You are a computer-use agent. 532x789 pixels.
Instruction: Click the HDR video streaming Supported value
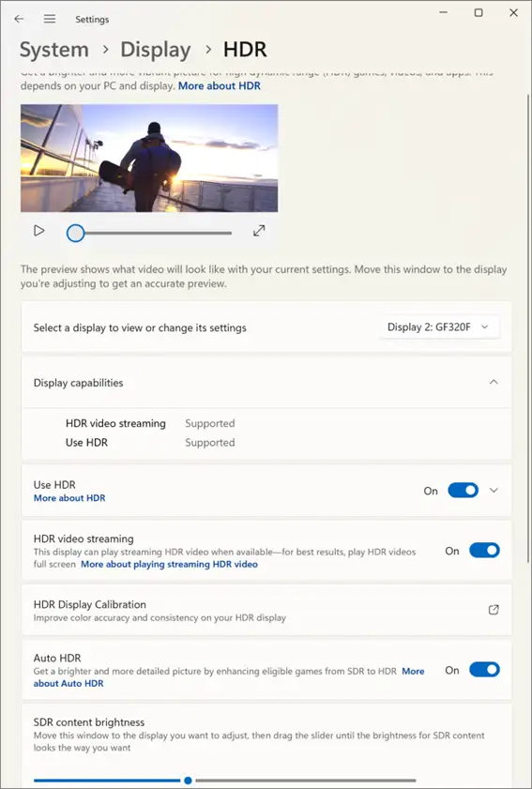coord(210,423)
